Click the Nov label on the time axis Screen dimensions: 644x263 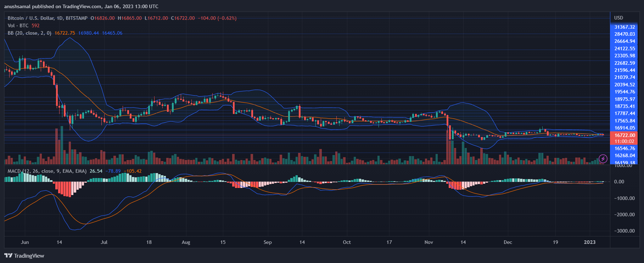click(429, 242)
